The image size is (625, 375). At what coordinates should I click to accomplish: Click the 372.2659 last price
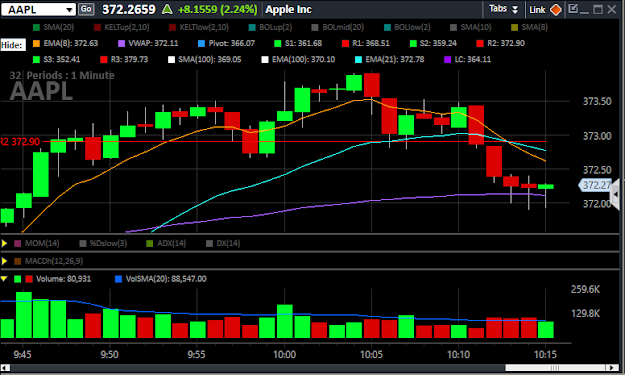point(129,10)
